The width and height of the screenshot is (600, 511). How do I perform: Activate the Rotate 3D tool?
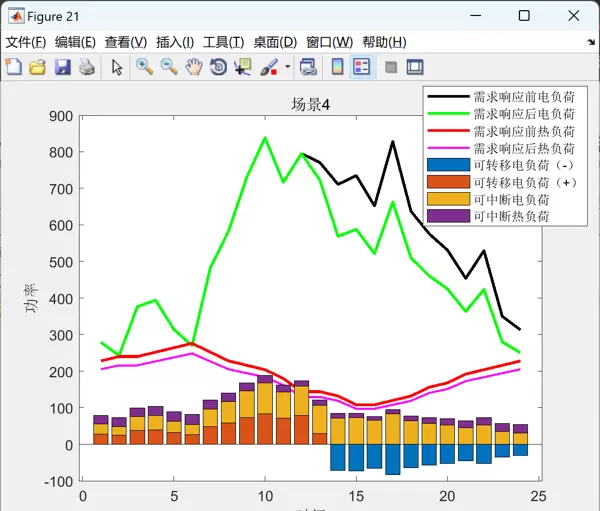click(218, 67)
